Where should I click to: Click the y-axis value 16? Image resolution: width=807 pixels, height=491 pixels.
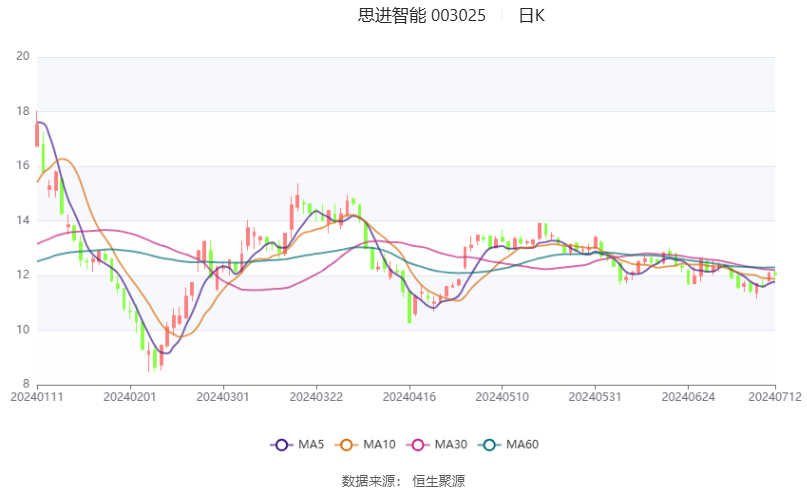(23, 165)
